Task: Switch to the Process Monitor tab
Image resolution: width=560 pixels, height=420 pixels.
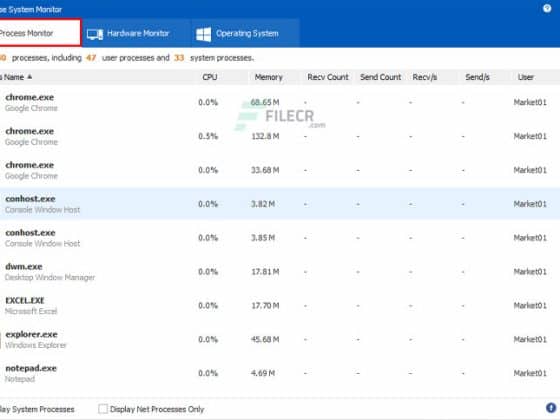Action: tap(40, 33)
